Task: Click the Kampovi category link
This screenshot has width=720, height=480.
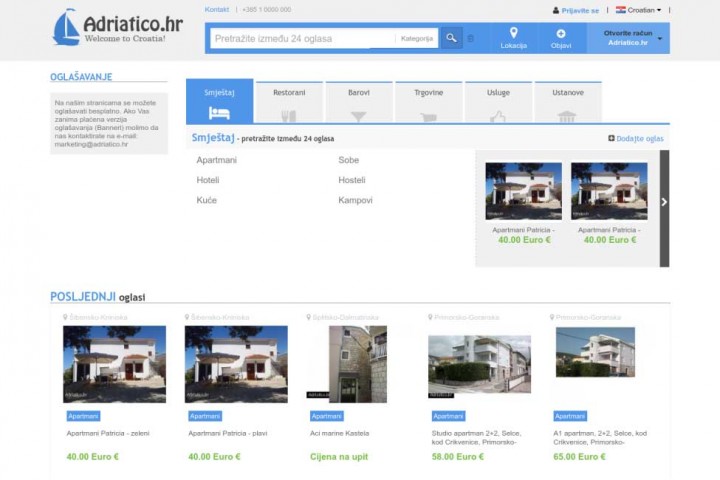Action: 355,200
